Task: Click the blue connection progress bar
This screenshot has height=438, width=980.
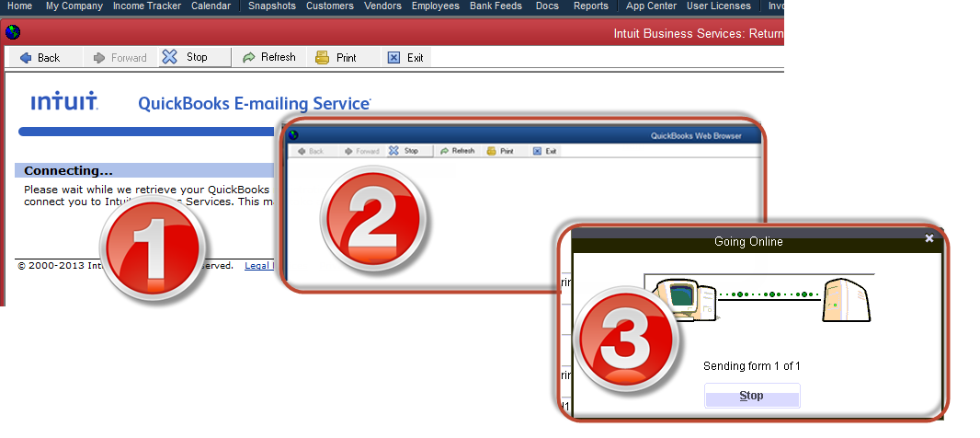Action: coord(146,132)
